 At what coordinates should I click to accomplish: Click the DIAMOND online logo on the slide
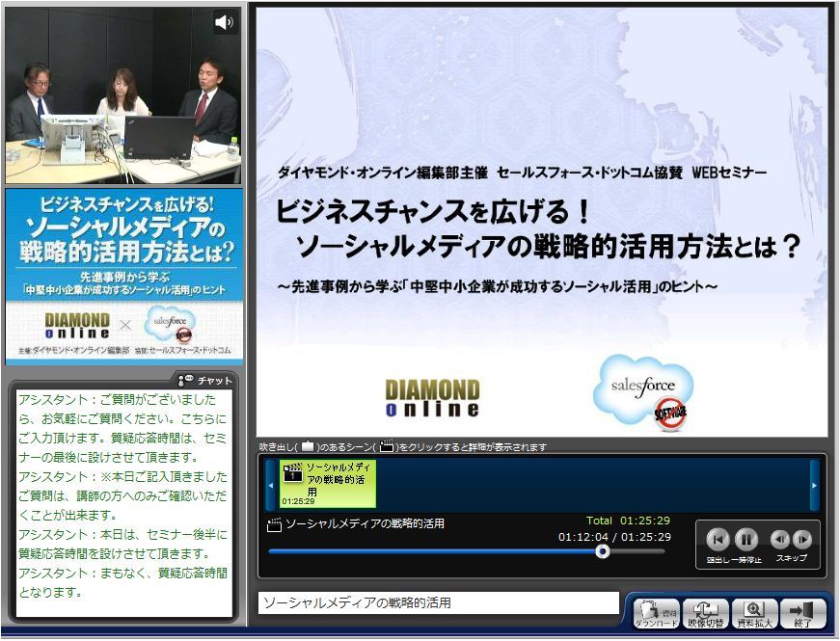(432, 398)
